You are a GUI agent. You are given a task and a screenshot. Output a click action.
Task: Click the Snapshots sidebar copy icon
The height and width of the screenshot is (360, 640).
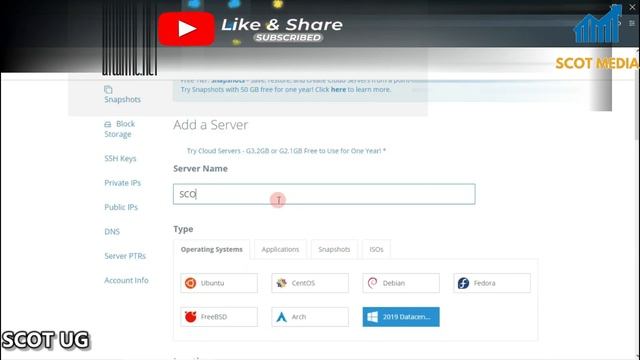[x=108, y=89]
